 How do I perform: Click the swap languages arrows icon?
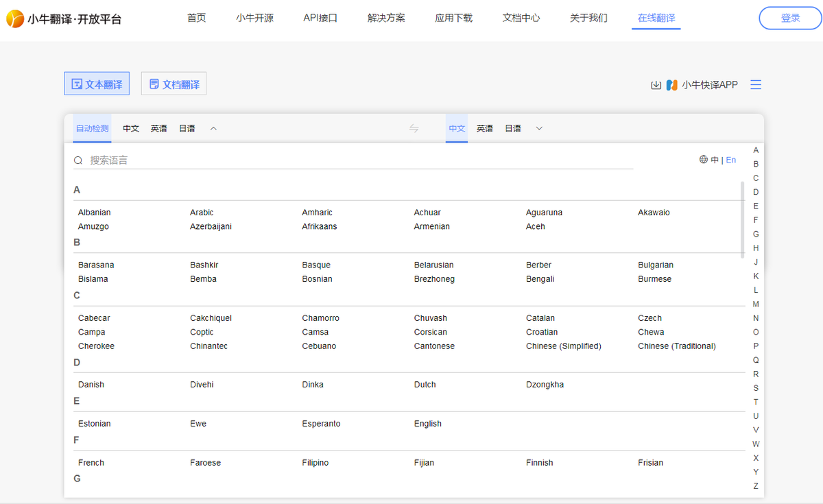click(x=414, y=128)
